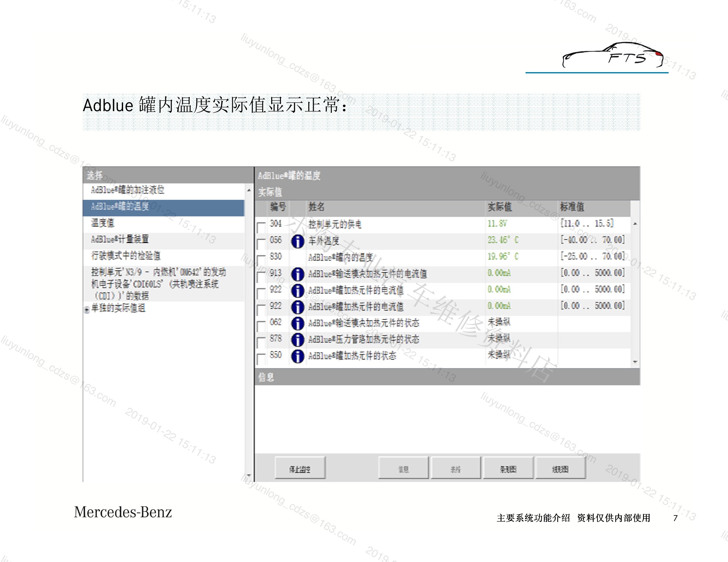
Task: Click the 线形图 line chart button
Action: coord(560,468)
